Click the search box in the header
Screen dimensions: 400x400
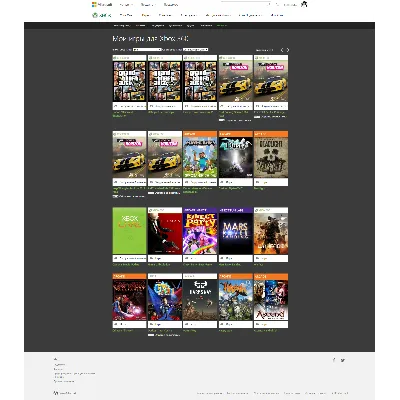(x=246, y=4)
